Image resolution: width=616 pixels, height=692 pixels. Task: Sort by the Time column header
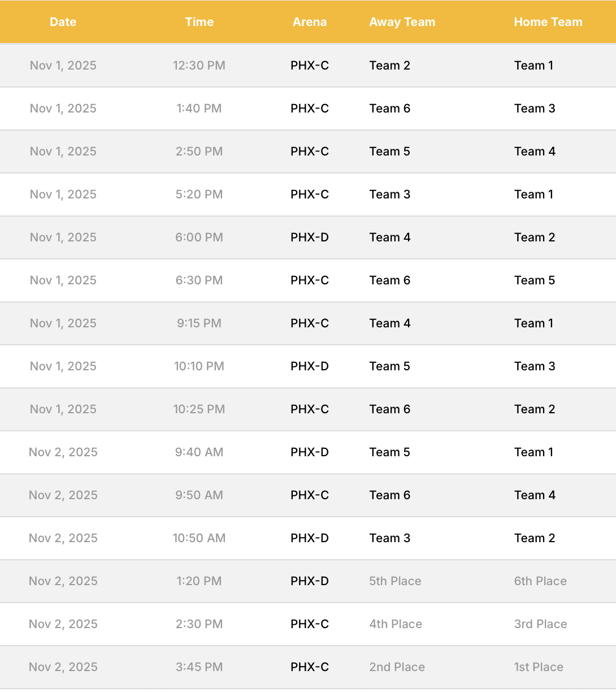(199, 22)
